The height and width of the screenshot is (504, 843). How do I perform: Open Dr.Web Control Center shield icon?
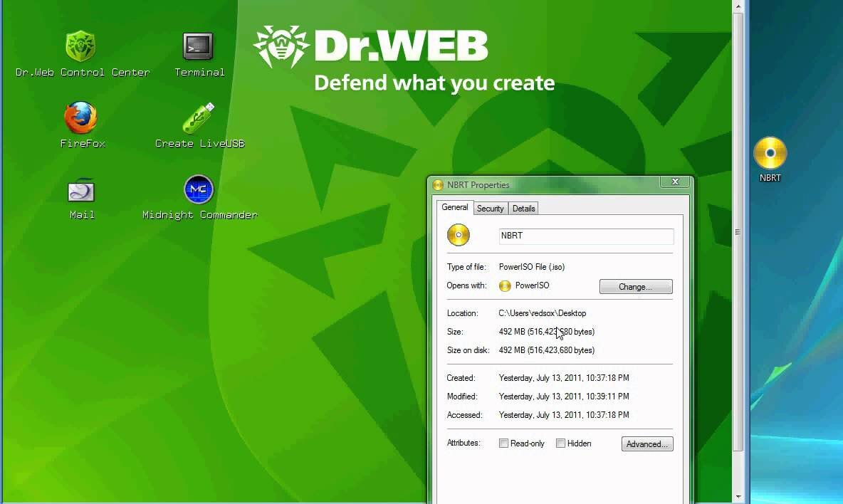(80, 46)
